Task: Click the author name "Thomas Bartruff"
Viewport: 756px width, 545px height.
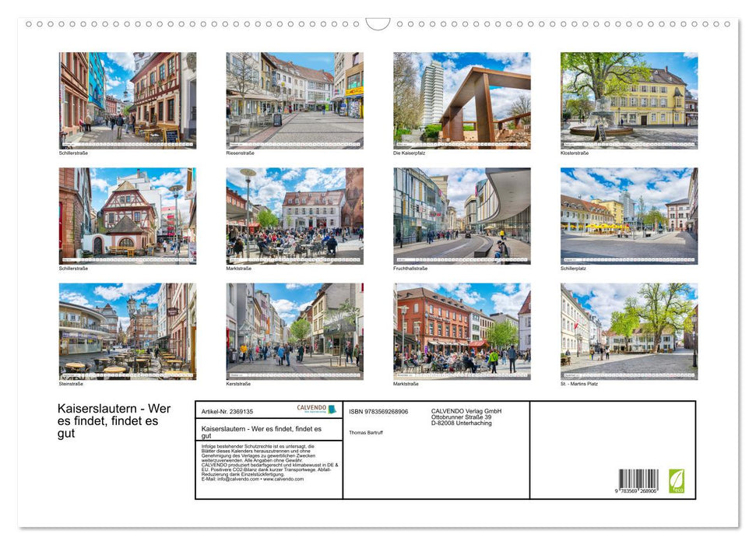Action: coord(366,433)
